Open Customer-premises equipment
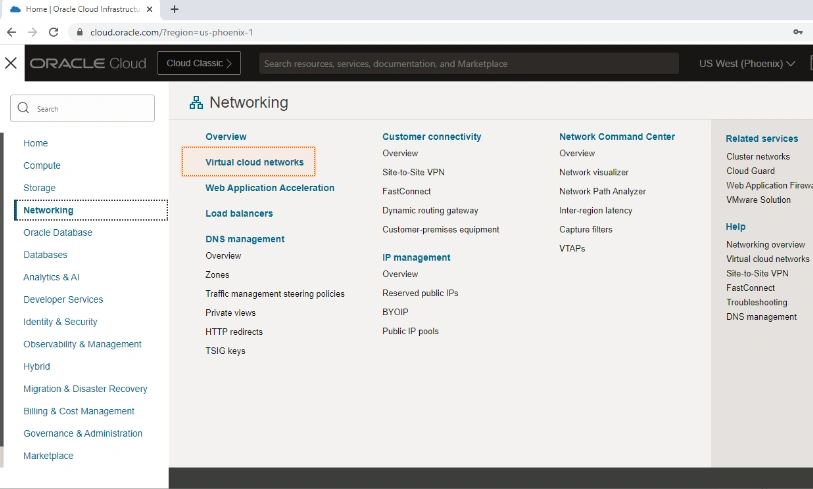This screenshot has width=813, height=489. coord(441,229)
